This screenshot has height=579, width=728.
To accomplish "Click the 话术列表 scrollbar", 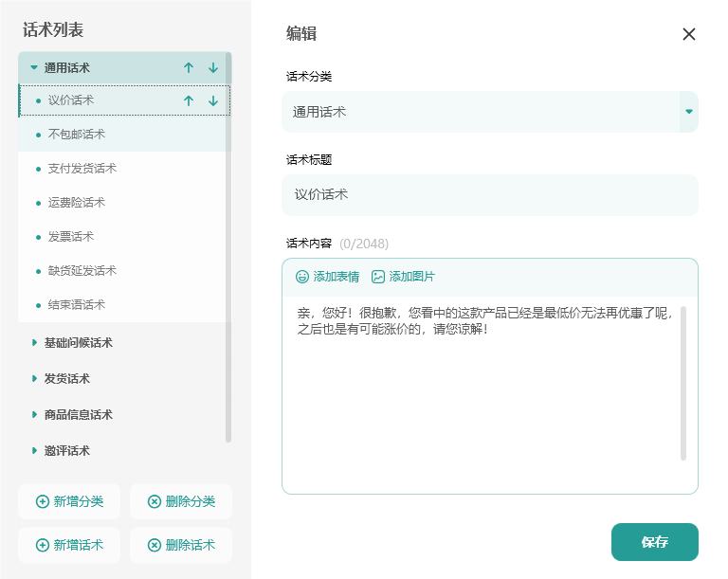I will [x=228, y=247].
